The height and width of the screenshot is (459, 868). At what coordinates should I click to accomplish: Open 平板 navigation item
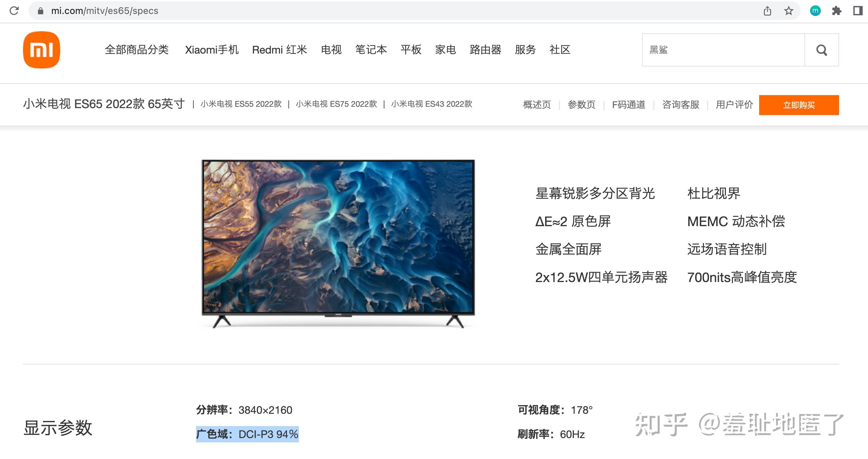[x=411, y=50]
